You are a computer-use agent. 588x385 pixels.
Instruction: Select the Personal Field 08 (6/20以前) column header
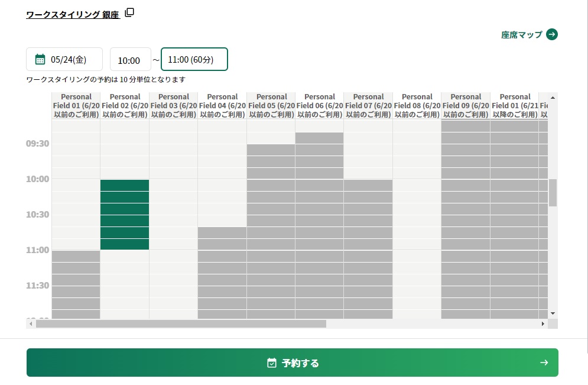point(417,106)
